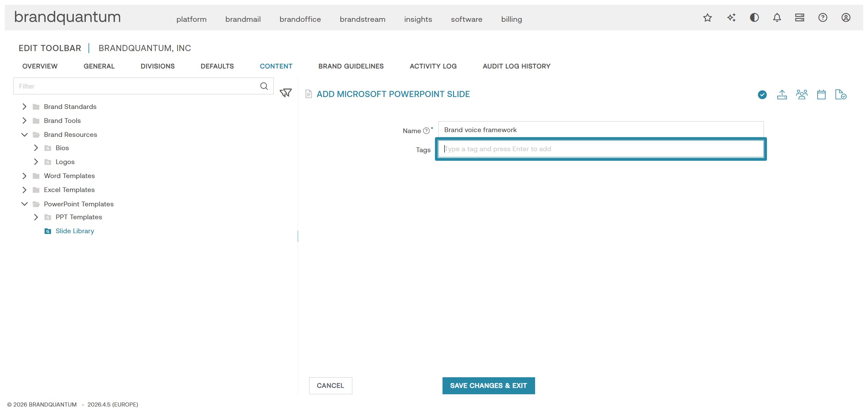
Task: Open the brandmail menu
Action: (x=243, y=19)
